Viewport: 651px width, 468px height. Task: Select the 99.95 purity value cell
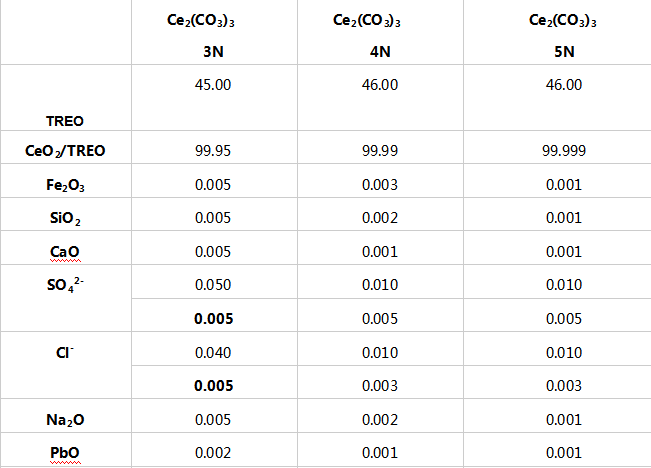213,152
